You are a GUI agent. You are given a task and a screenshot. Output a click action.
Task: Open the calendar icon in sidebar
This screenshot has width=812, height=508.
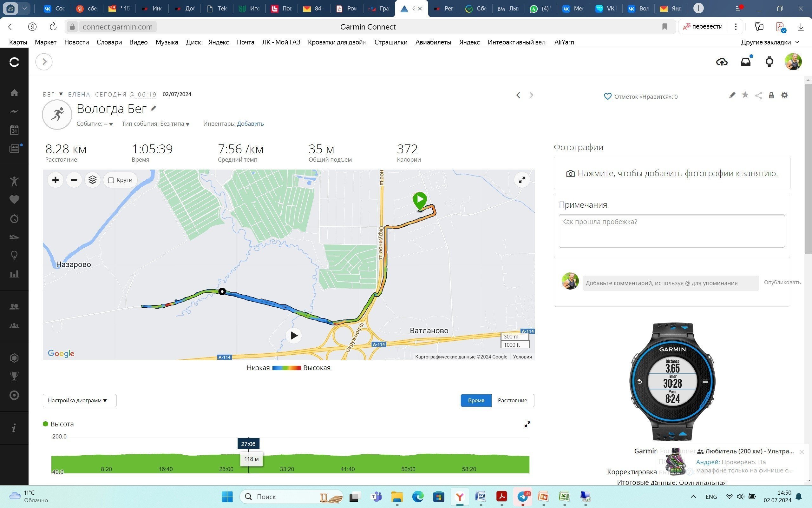(14, 130)
